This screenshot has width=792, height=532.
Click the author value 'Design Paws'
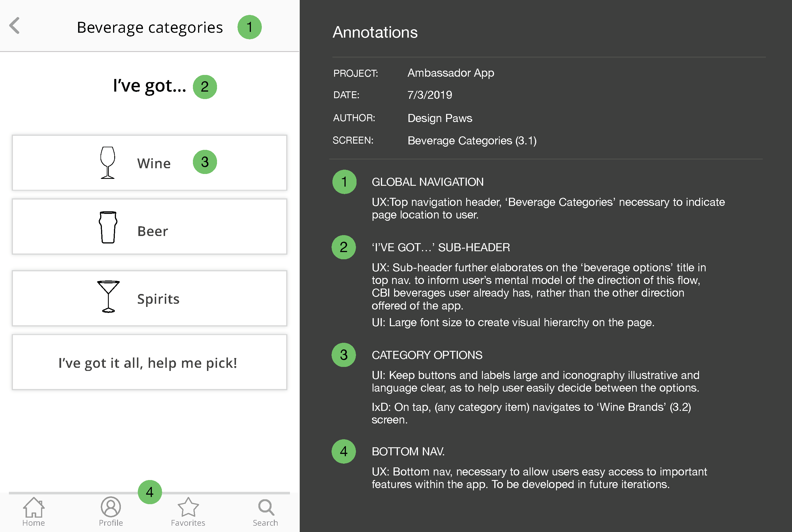439,118
